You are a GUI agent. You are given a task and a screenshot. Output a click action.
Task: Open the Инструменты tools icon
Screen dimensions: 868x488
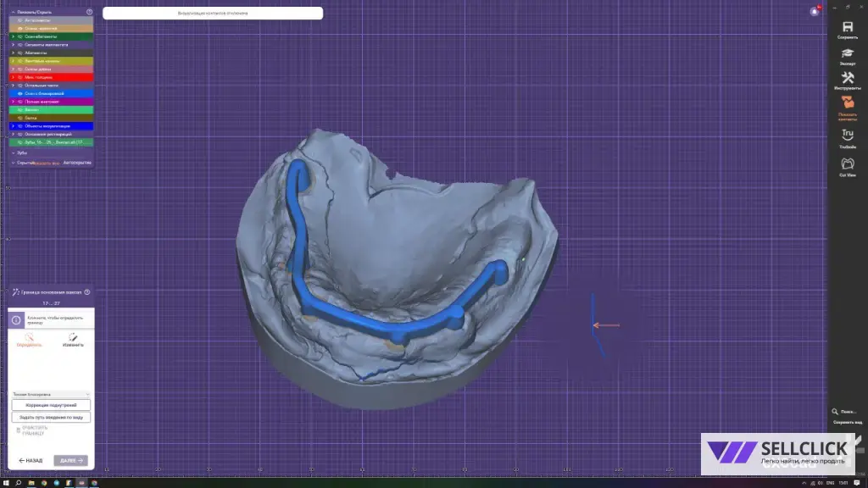[x=847, y=79]
